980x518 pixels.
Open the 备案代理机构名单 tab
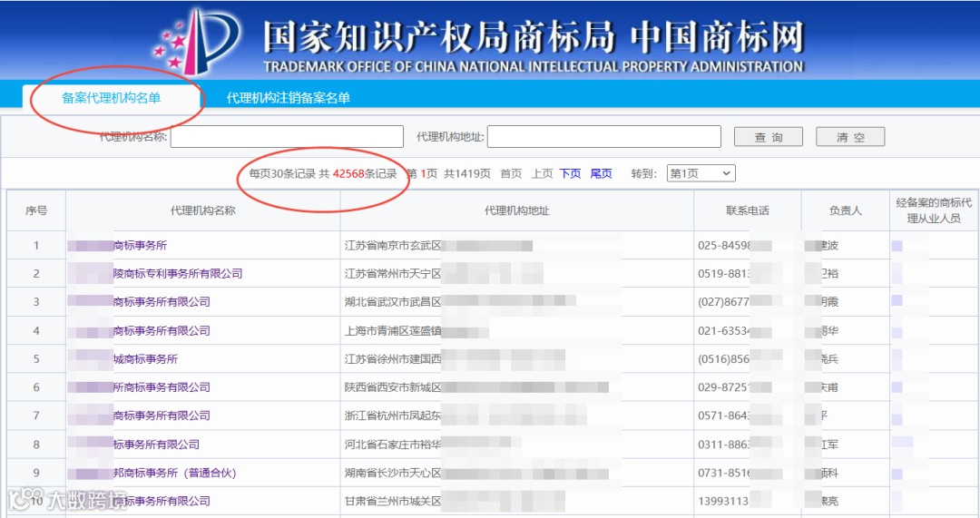[x=112, y=97]
